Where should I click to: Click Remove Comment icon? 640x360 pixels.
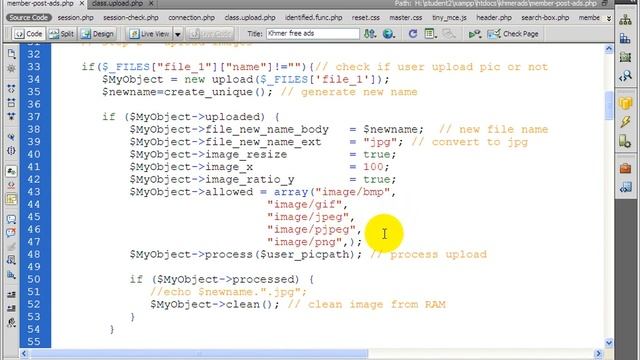pyautogui.click(x=11, y=233)
